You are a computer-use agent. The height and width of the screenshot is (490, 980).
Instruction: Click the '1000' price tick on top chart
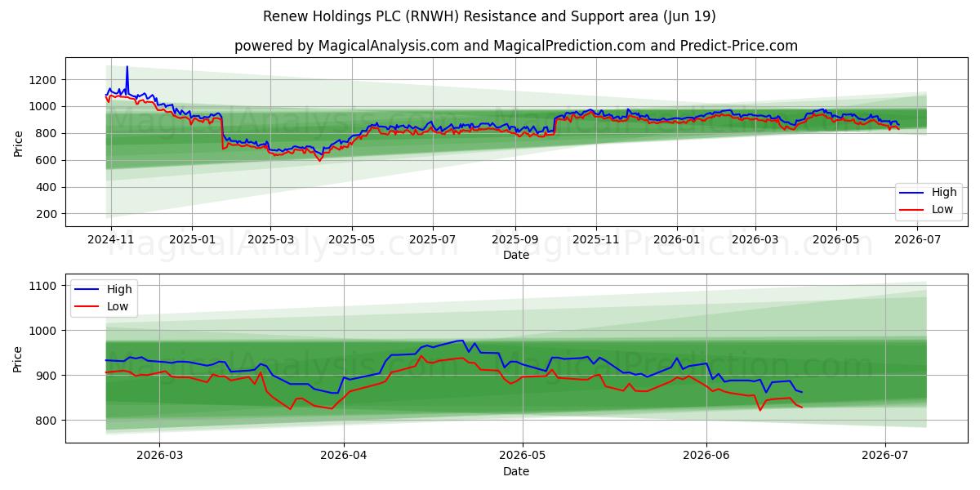pyautogui.click(x=46, y=107)
